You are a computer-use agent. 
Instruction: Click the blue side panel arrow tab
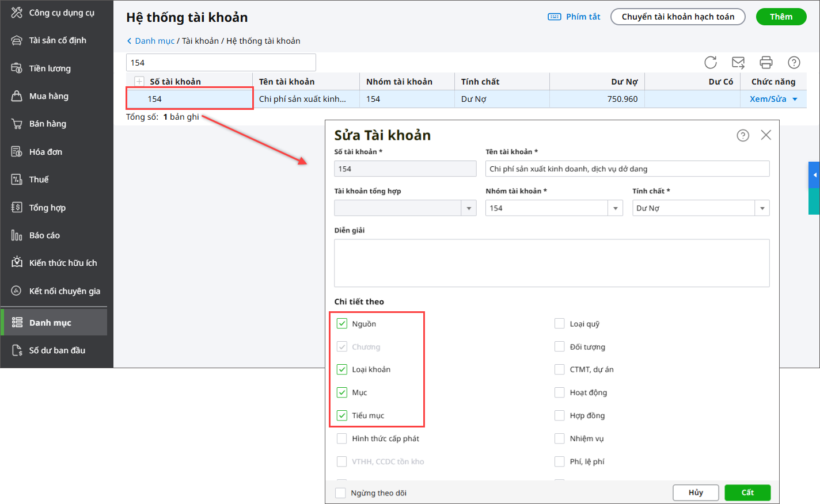coord(814,175)
